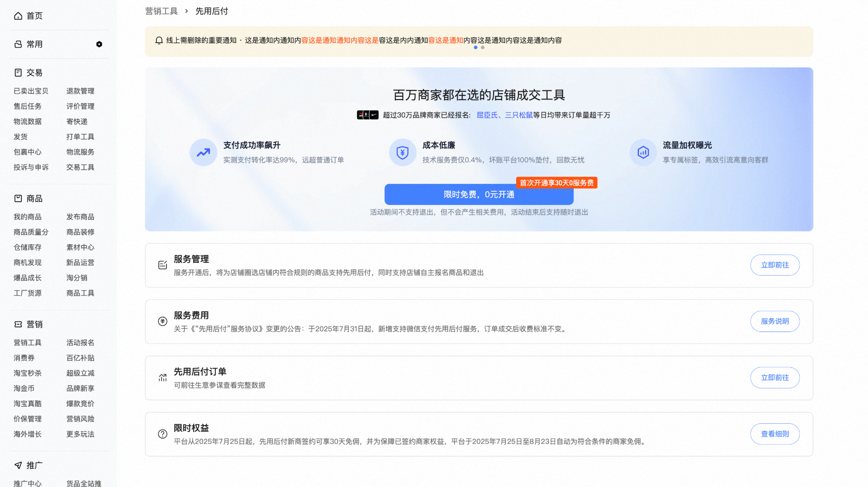Open 售后任务 in the sidebar
The height and width of the screenshot is (487, 868).
(x=28, y=106)
